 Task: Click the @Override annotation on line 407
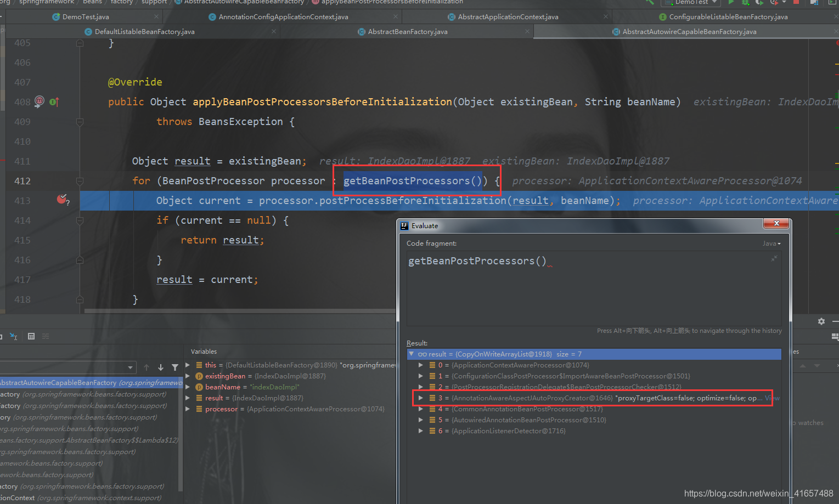click(x=135, y=82)
